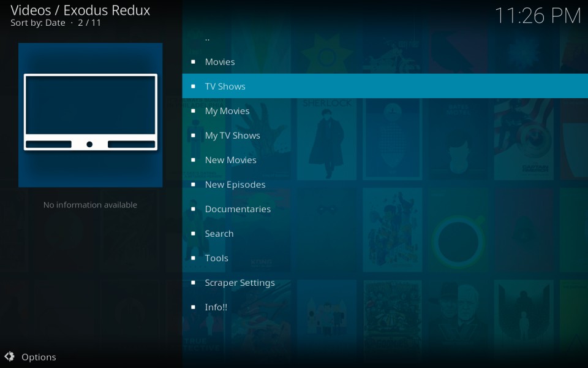The height and width of the screenshot is (368, 588).
Task: Click the 'Videos / Exodus Redux' breadcrumb title
Action: [80, 10]
